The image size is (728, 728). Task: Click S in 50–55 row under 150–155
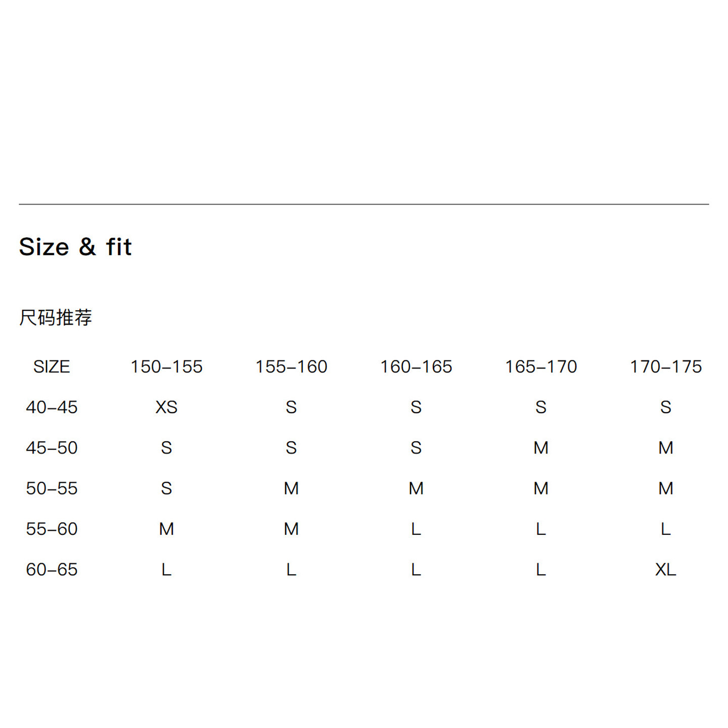(x=166, y=488)
